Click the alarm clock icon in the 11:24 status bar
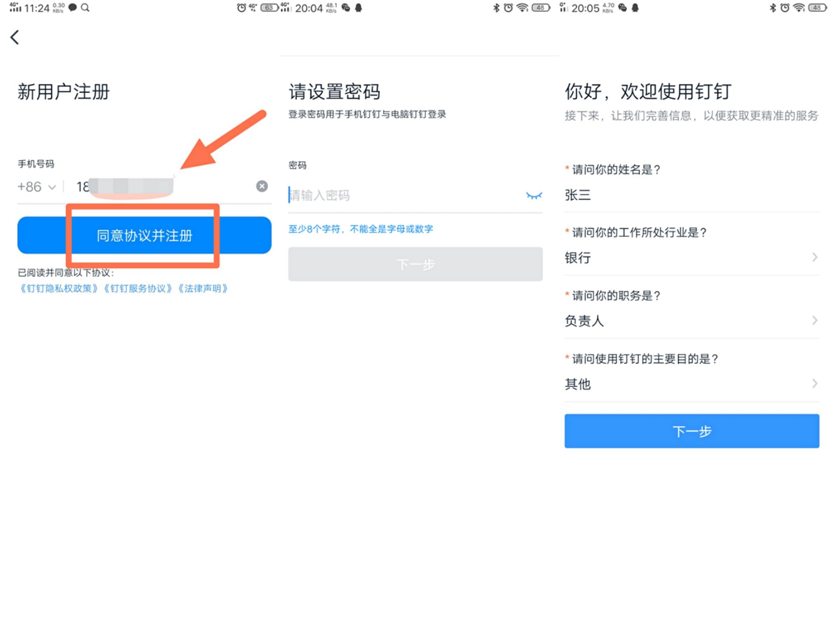 click(241, 8)
